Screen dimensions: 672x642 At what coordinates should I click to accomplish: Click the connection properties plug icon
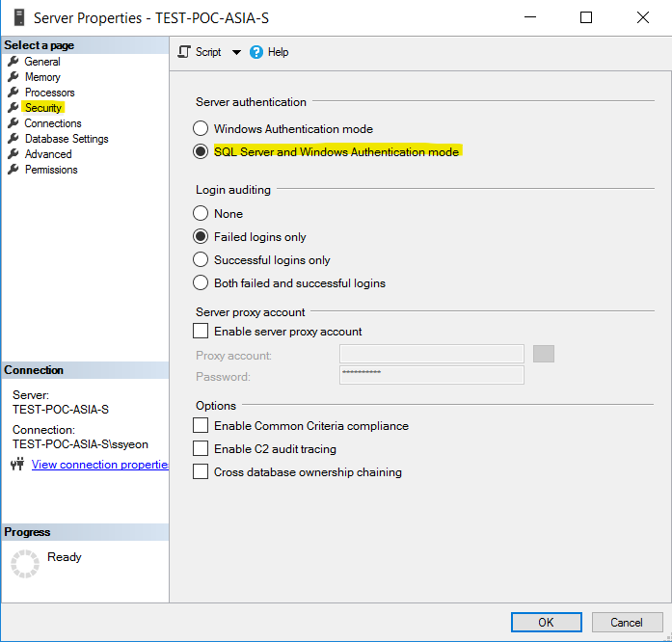pyautogui.click(x=17, y=464)
